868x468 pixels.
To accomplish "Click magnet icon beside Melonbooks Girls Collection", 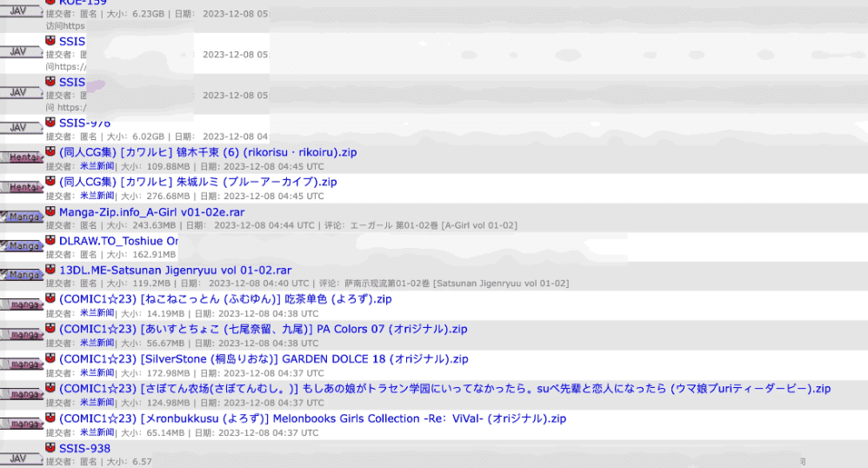I will tap(50, 417).
